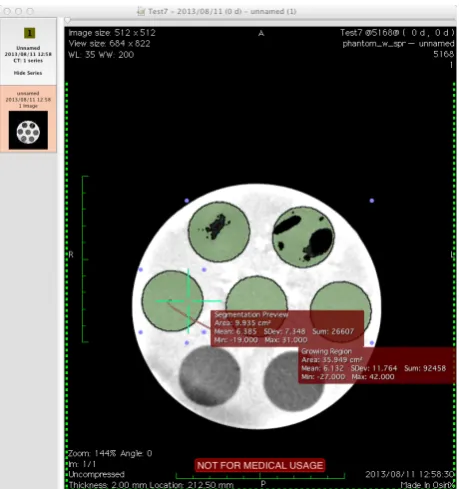Click 'phantom_w_spr — unnamed' text
The height and width of the screenshot is (489, 459).
[x=398, y=44]
